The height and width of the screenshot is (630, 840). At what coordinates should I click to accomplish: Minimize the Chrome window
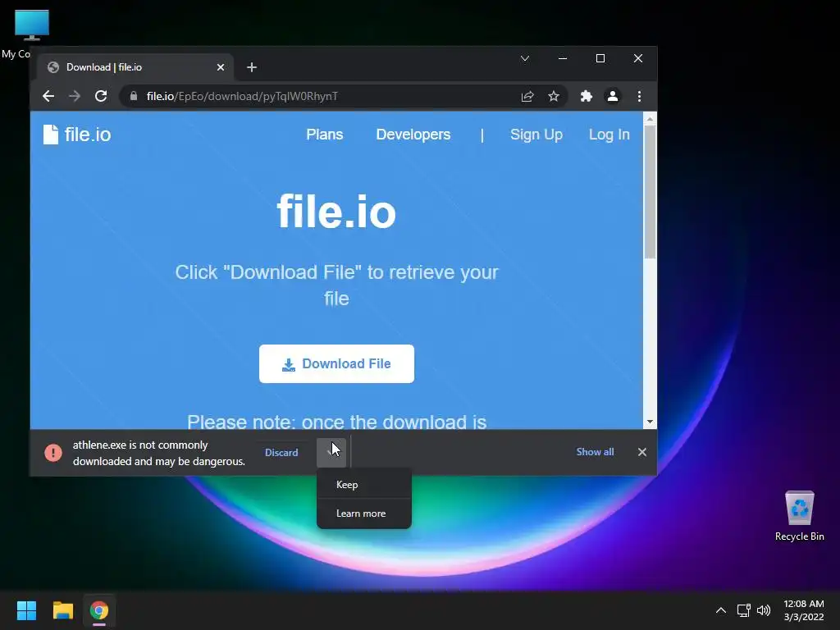563,58
